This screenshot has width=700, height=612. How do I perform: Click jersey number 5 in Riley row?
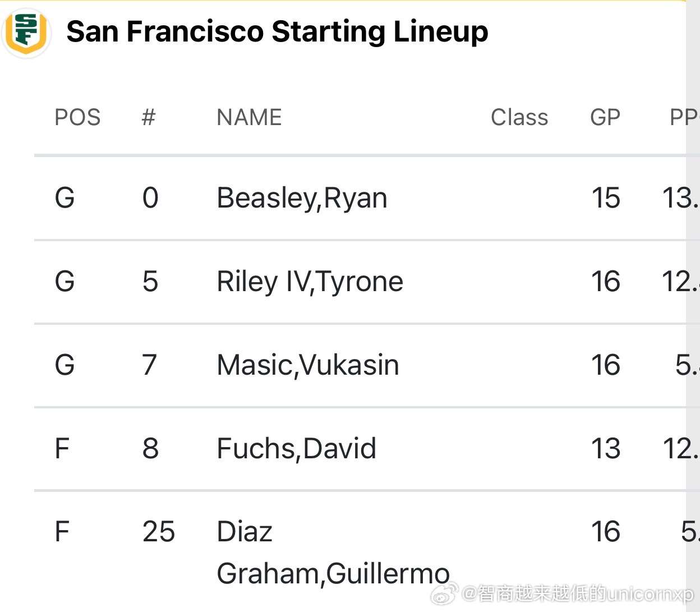(150, 282)
